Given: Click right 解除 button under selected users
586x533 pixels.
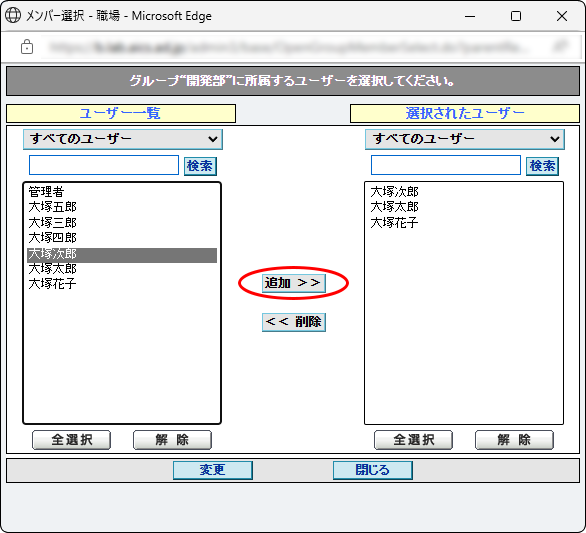Looking at the screenshot, I should point(514,440).
